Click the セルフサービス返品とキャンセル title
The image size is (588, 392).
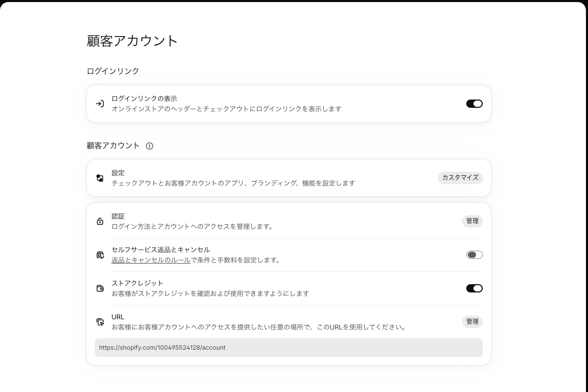161,250
